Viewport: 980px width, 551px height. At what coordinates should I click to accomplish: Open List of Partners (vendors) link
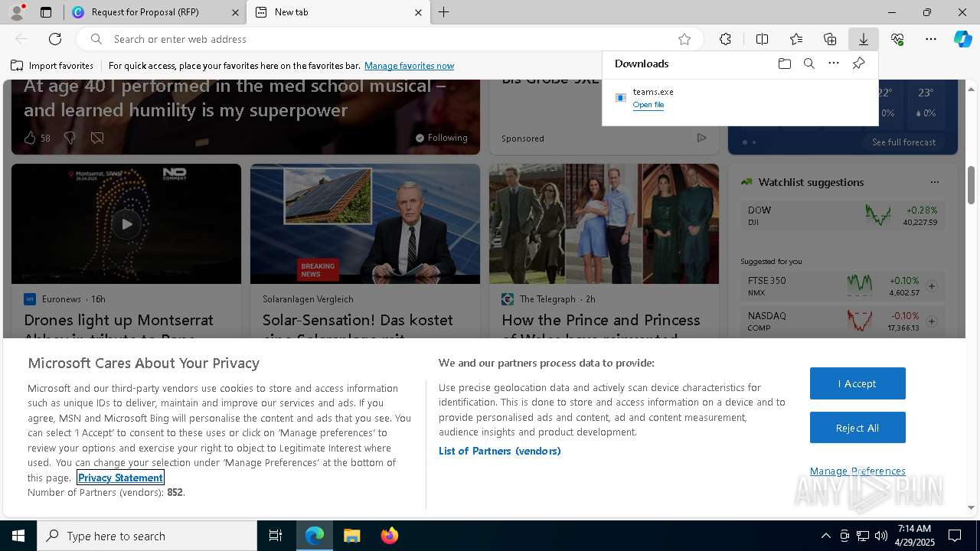(x=500, y=451)
